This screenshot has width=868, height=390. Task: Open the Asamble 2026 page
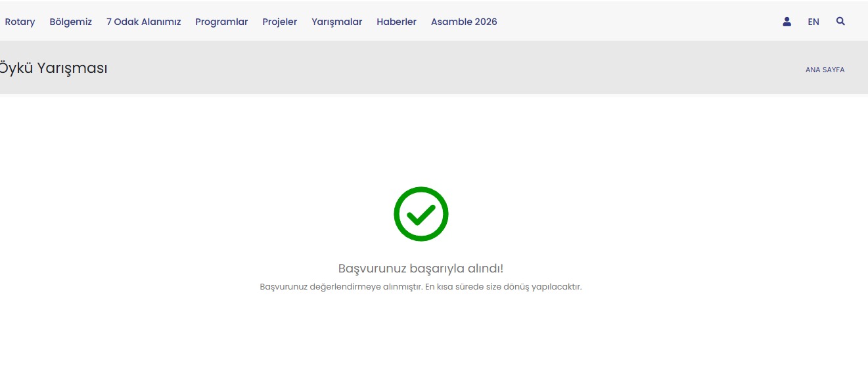pyautogui.click(x=464, y=22)
